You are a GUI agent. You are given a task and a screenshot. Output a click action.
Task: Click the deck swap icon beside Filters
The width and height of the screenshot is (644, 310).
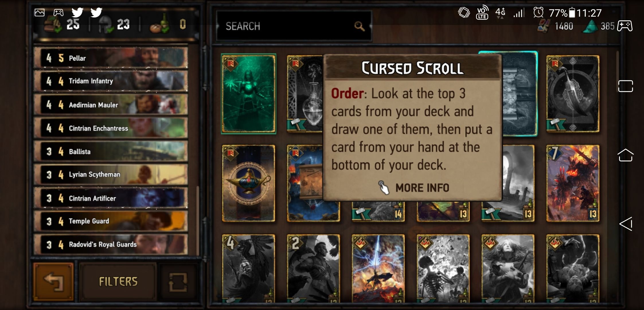(178, 282)
